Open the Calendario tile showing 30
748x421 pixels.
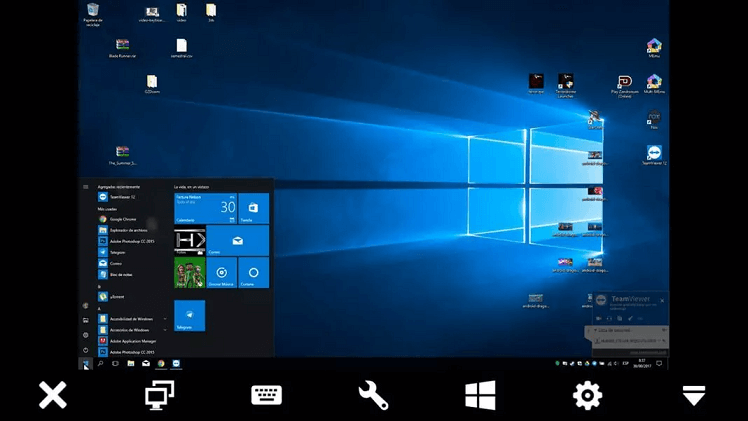click(205, 208)
